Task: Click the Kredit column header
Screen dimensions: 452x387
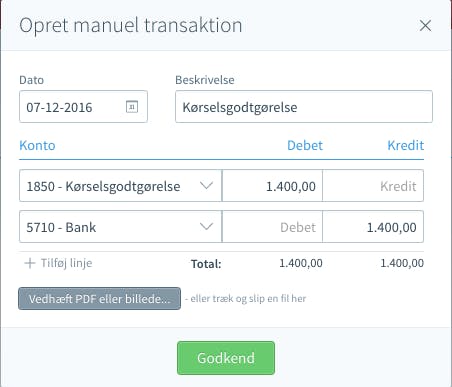Action: pos(406,146)
